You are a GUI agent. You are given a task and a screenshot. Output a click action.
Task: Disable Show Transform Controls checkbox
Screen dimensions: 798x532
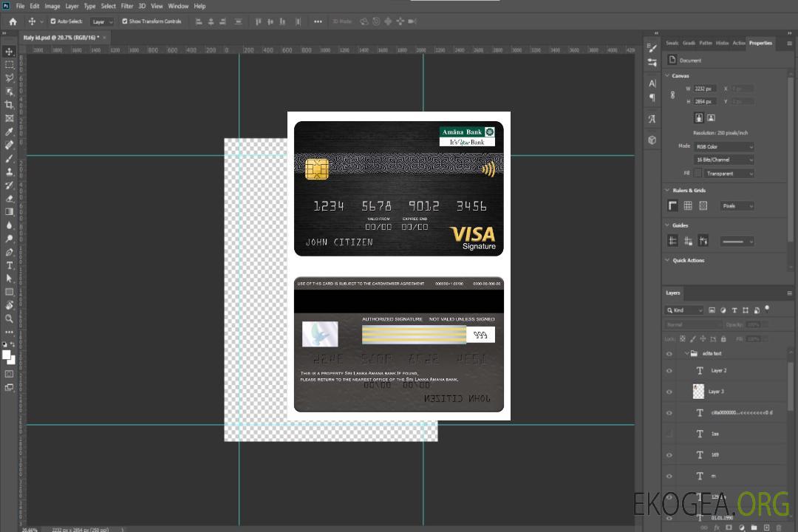point(125,21)
